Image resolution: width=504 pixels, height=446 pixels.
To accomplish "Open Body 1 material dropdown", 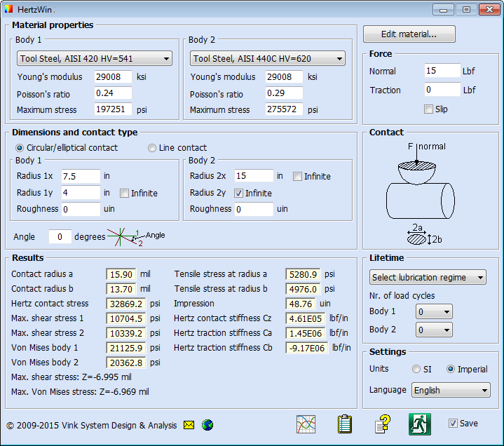I will (x=93, y=59).
